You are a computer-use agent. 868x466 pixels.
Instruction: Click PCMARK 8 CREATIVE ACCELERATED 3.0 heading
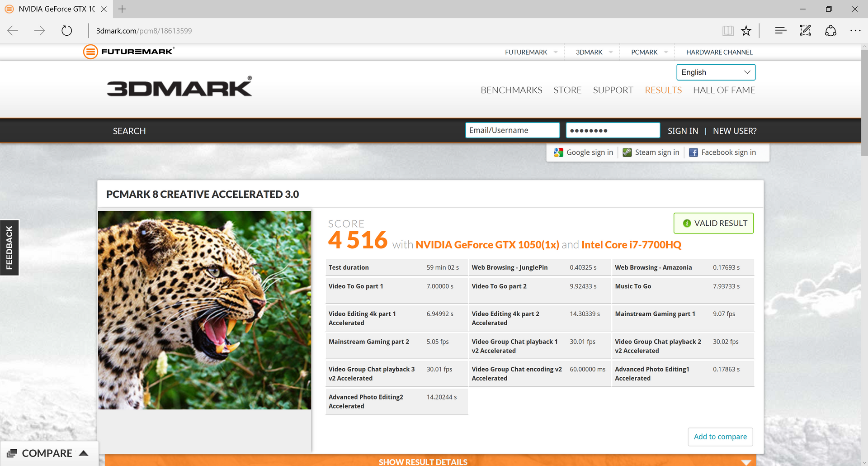[x=203, y=194]
